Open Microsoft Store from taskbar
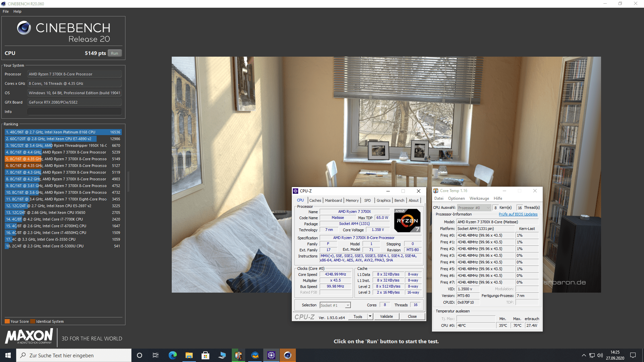This screenshot has width=644, height=362. (205, 355)
